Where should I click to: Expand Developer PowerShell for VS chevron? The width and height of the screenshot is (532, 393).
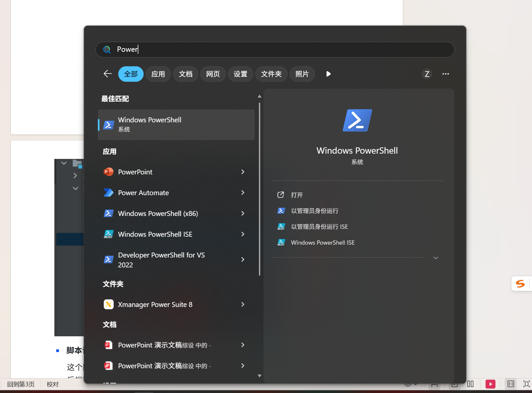tap(243, 259)
